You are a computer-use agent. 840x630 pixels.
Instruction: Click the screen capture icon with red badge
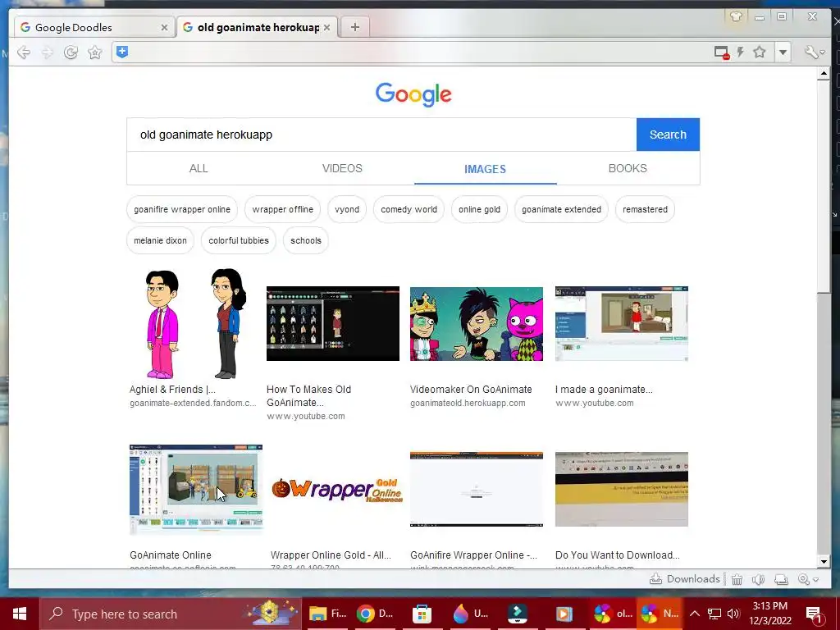tap(722, 52)
